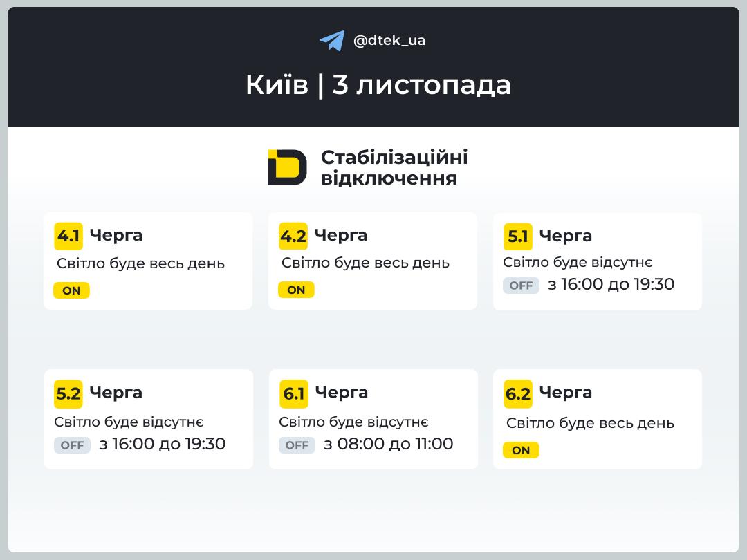Click the OFF indicator for queue 5.2

pos(72,445)
